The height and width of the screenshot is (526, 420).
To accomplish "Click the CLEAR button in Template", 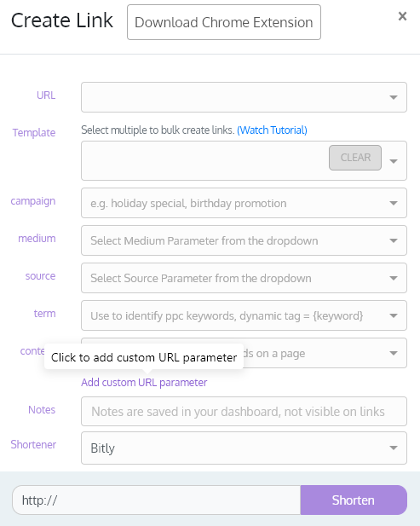I will tap(355, 158).
